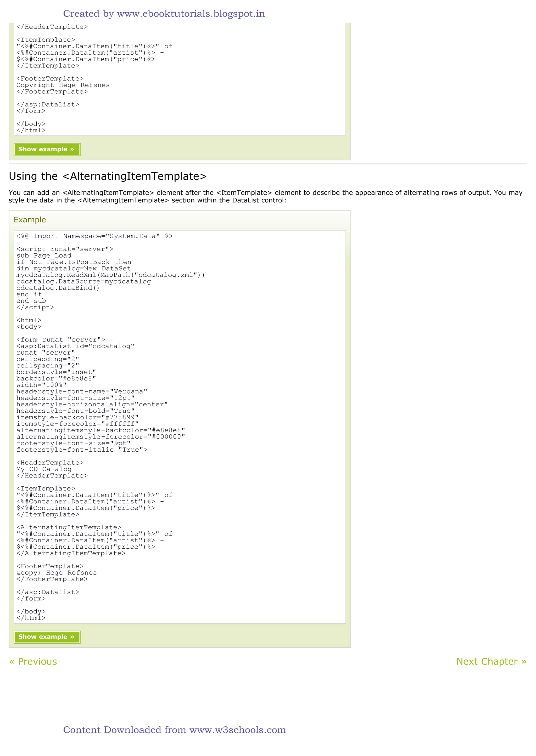The width and height of the screenshot is (536, 756).
Task: Click the 'alternatingitemstyle-backcolor="#e8e8e8"' line
Action: coord(101,430)
